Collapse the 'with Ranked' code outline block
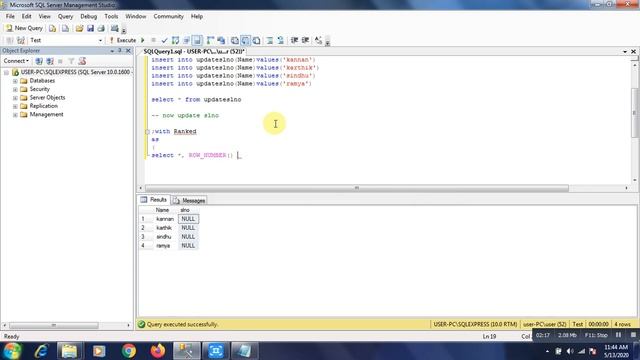The image size is (640, 360). point(147,132)
